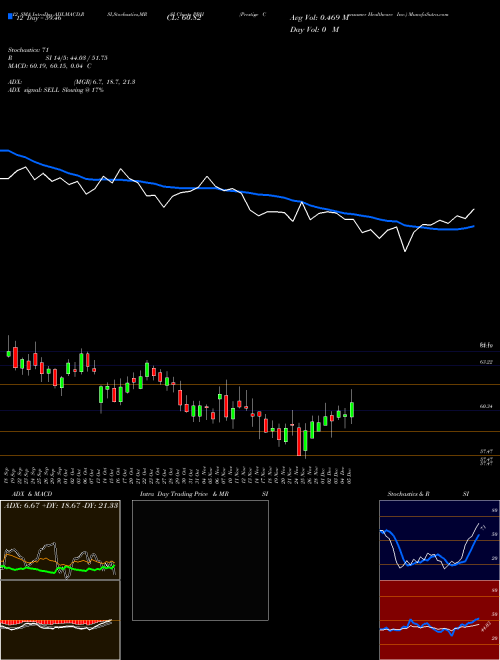Click the red RSI chart panel
Viewport: 500px width, 660px height.
coord(439,620)
